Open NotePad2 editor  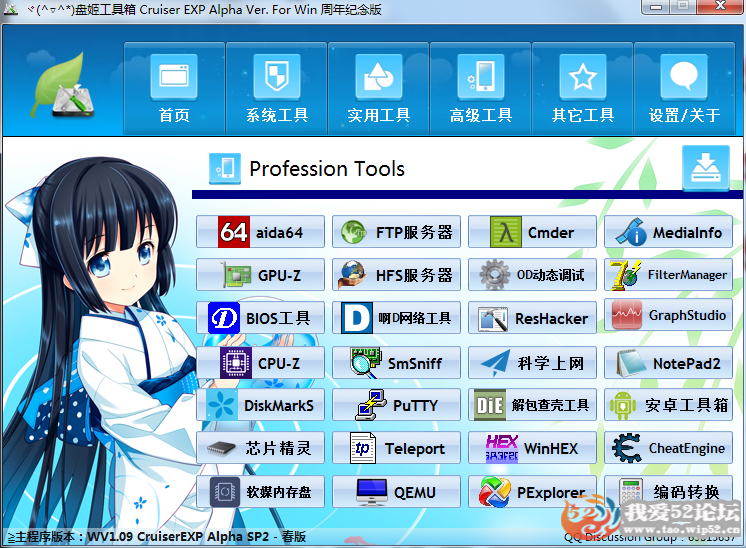pyautogui.click(x=668, y=362)
